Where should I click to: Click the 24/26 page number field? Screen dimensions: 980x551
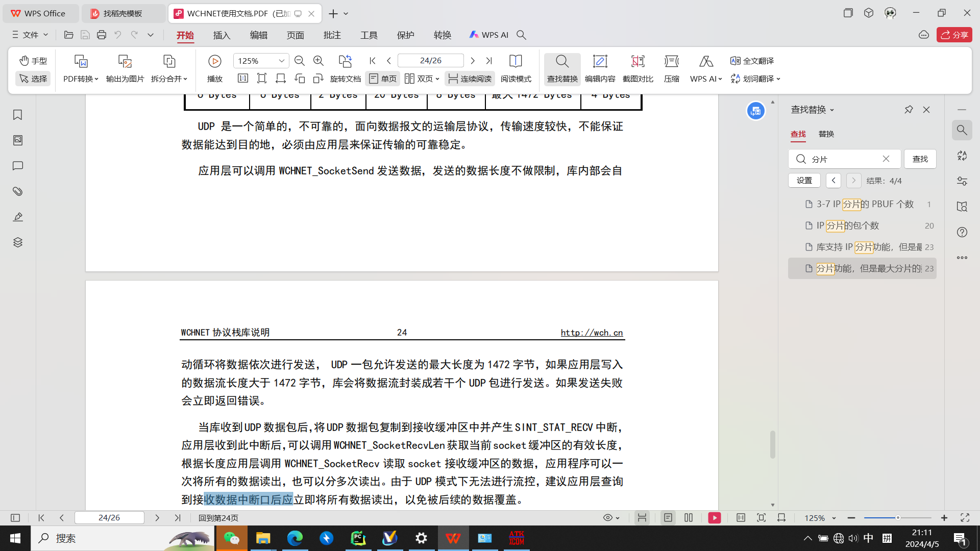coord(430,61)
